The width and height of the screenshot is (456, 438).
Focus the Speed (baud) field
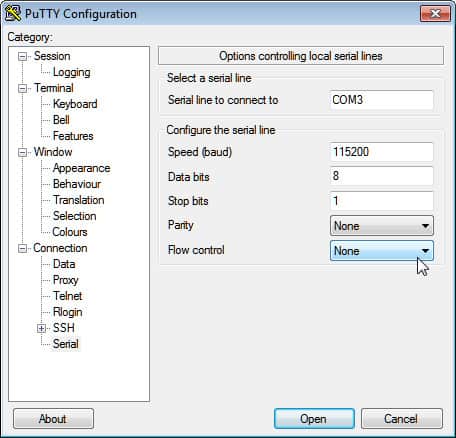click(x=382, y=152)
